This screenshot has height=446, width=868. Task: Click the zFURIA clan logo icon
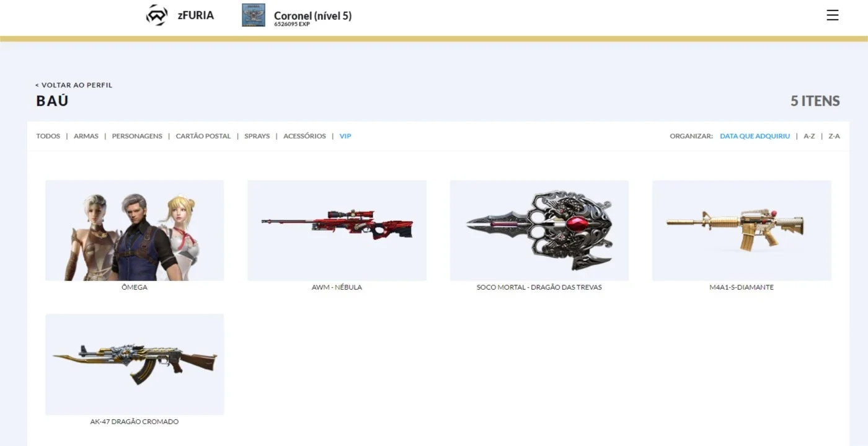click(156, 16)
